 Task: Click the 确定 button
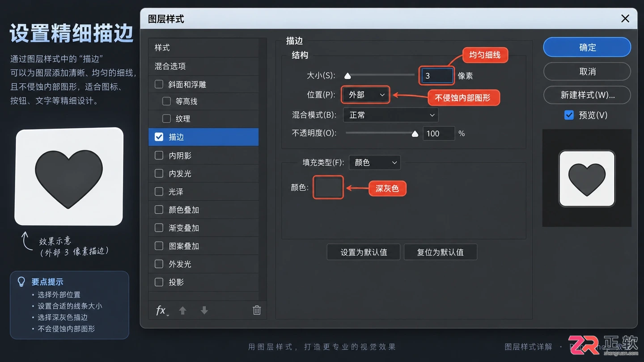[587, 47]
